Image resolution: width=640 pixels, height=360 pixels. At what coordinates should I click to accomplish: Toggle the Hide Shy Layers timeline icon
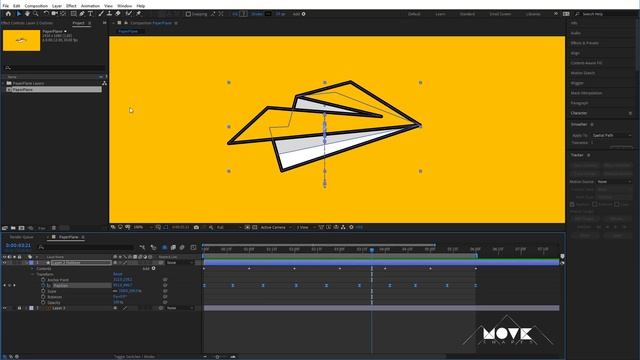(x=164, y=247)
